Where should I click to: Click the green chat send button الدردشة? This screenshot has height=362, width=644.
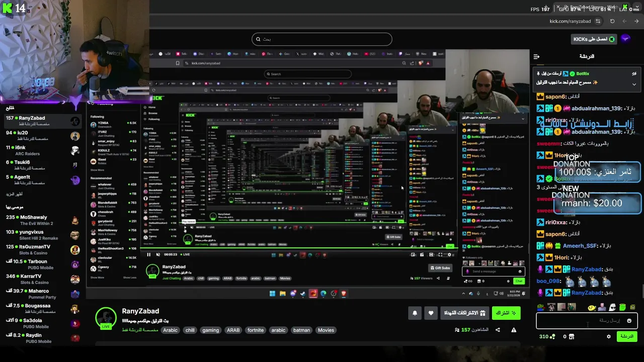click(x=627, y=336)
